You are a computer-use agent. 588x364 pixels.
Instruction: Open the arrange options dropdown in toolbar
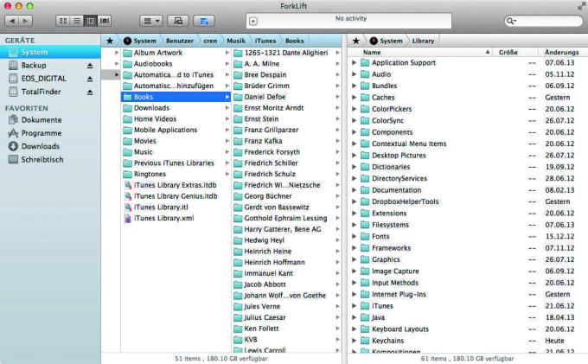(x=151, y=21)
